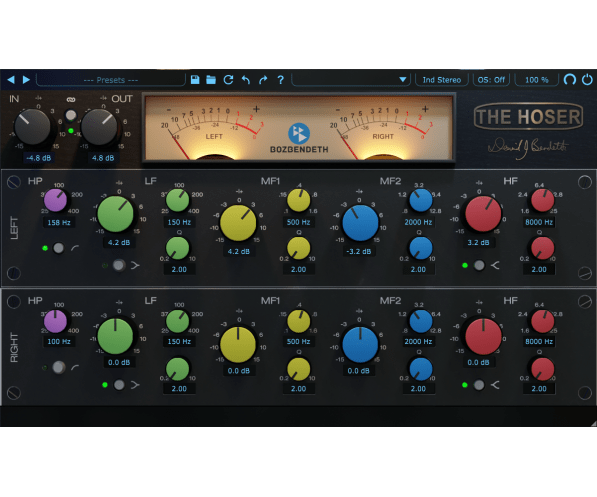Load the next preset with right arrow

pos(26,80)
